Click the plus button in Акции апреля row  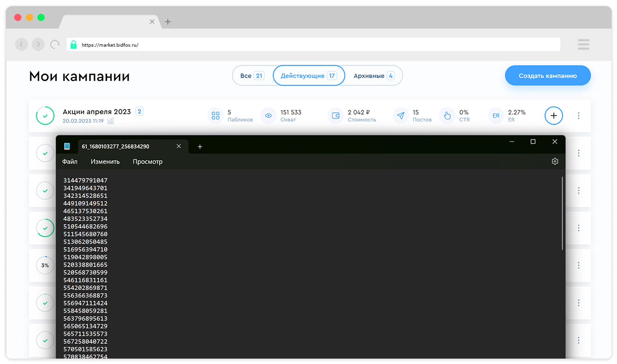pos(554,116)
